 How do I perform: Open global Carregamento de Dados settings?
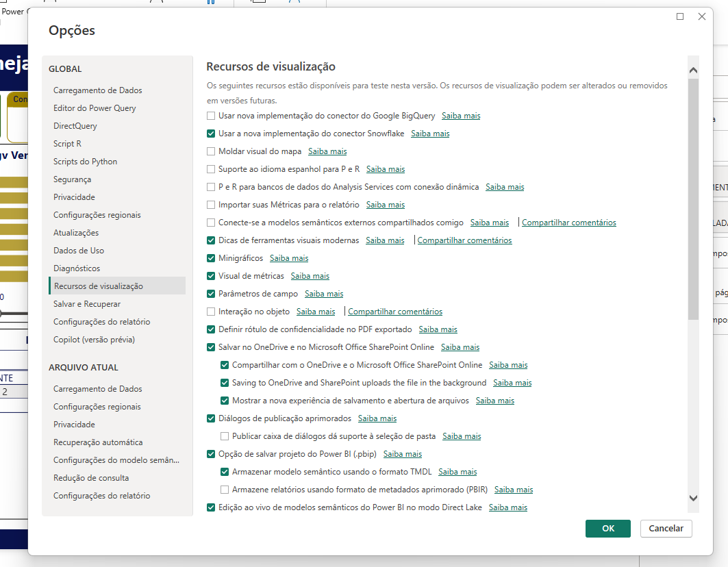pyautogui.click(x=117, y=90)
